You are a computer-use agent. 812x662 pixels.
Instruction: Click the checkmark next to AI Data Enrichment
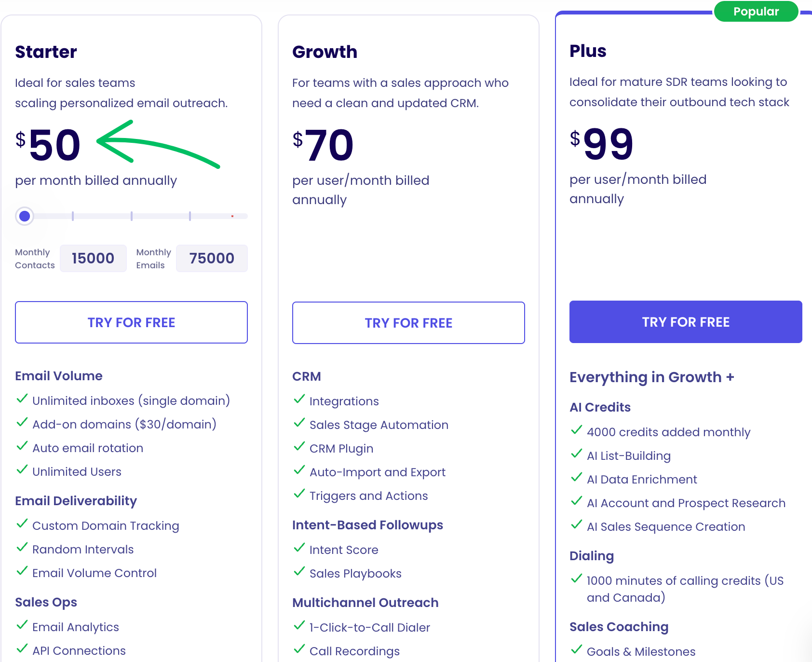(576, 478)
